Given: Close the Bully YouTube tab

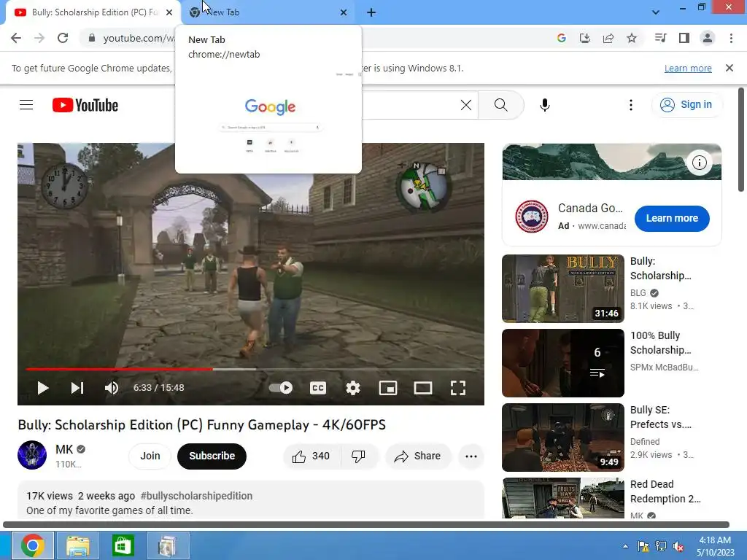Looking at the screenshot, I should click(169, 12).
